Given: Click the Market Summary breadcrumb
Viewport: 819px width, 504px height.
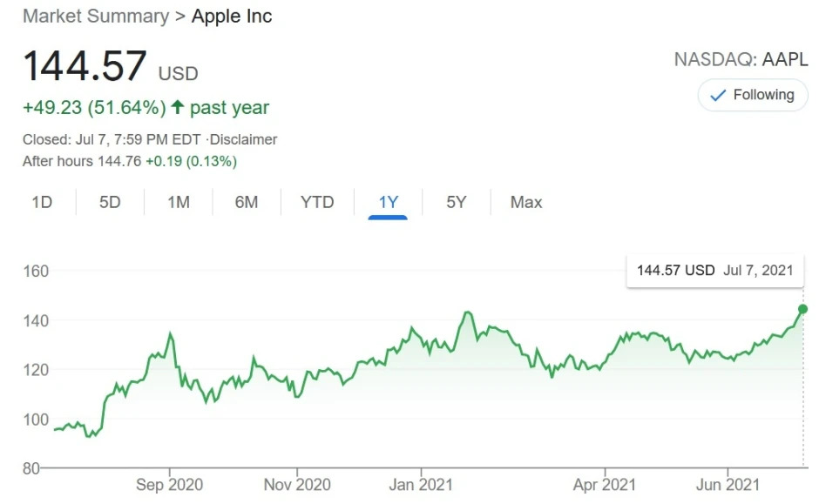Looking at the screenshot, I should (96, 16).
